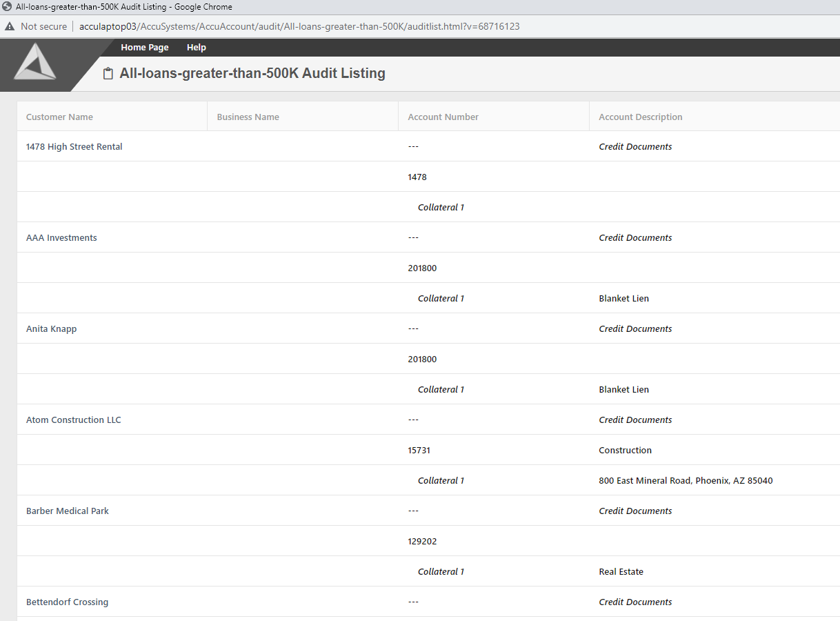Click account number 129202

(x=422, y=542)
